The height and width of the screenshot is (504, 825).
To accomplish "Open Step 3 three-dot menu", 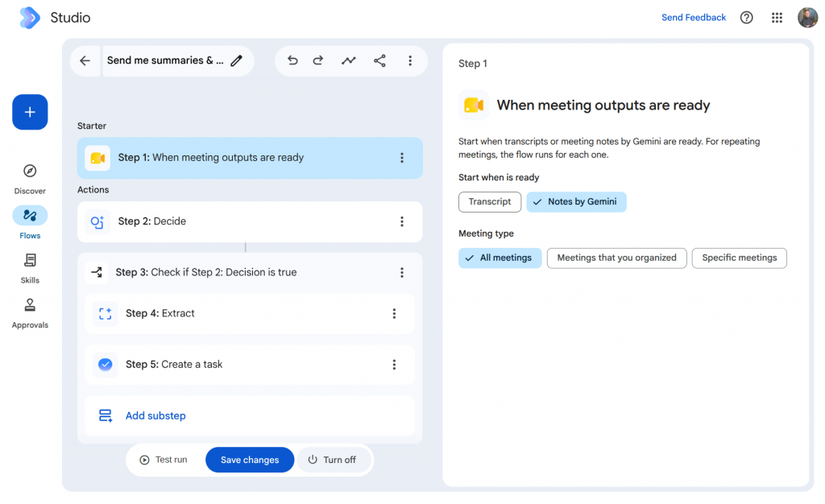I will click(x=402, y=272).
